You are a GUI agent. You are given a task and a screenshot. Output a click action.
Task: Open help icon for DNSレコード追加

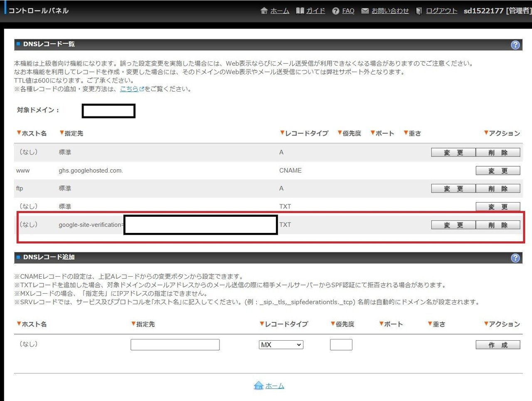[x=515, y=258]
